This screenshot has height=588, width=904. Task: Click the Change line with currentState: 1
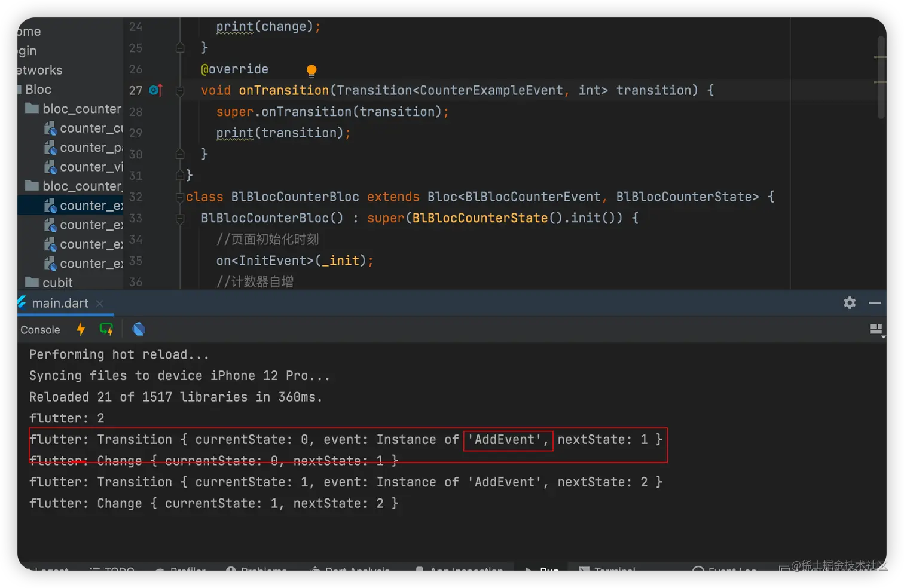(214, 504)
